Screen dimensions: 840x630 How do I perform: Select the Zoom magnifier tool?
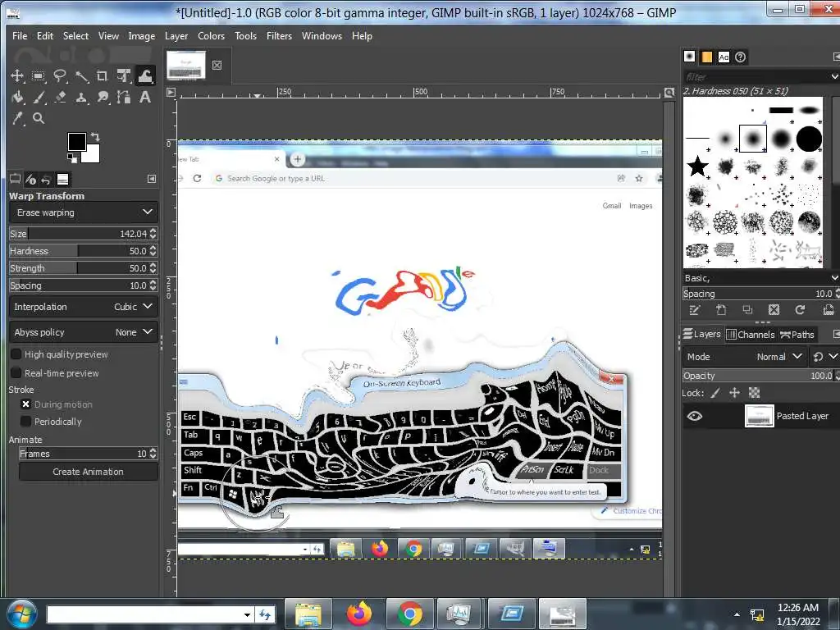pos(38,118)
